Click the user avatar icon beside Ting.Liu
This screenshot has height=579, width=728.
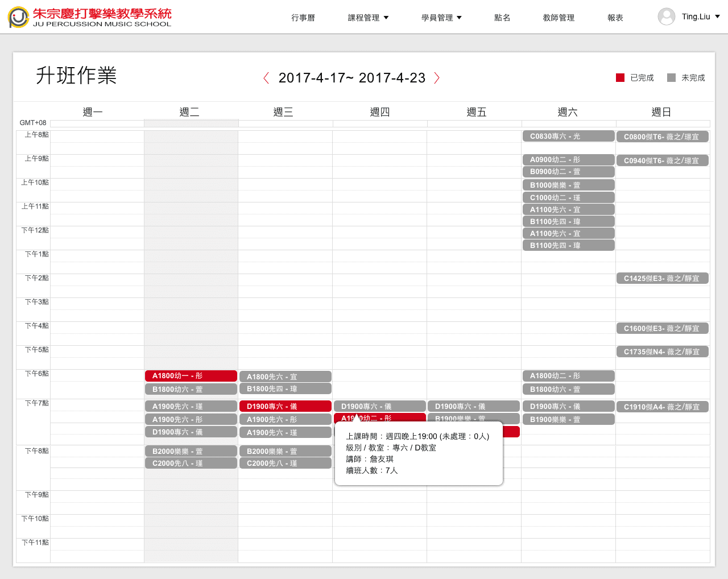666,16
